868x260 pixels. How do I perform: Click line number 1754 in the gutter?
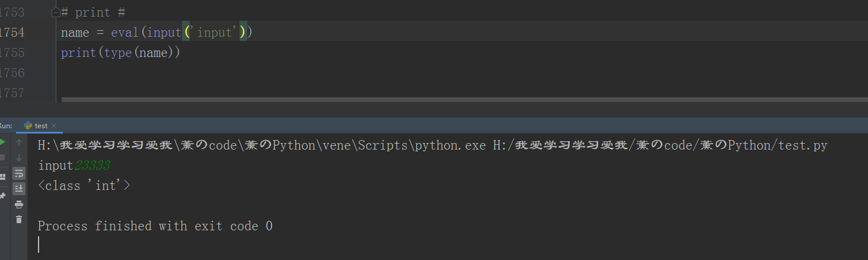click(x=12, y=33)
